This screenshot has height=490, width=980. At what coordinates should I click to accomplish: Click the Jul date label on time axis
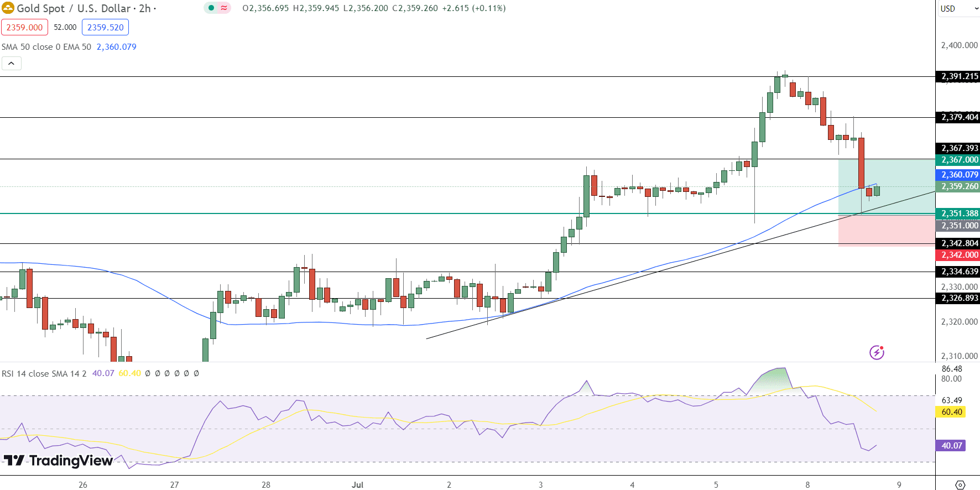[358, 485]
